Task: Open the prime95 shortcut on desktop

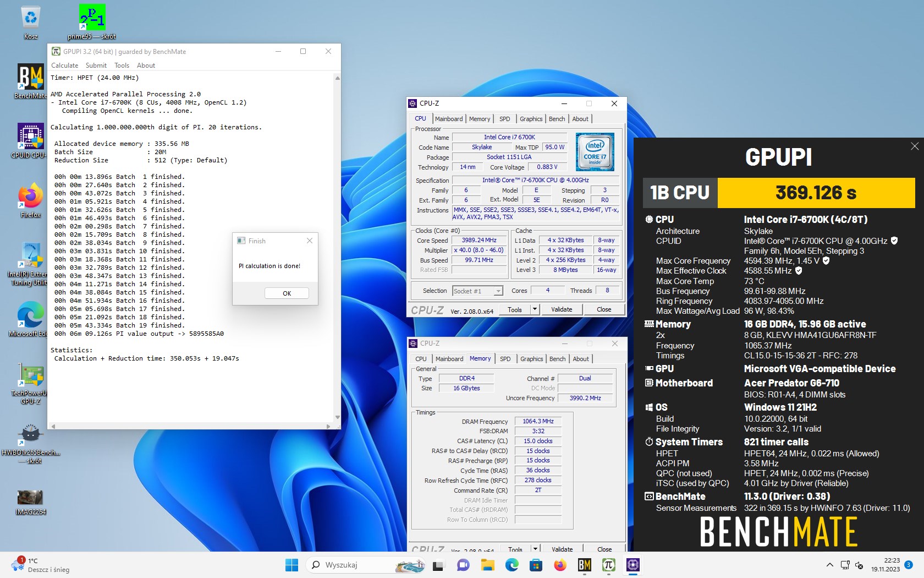Action: (92, 22)
